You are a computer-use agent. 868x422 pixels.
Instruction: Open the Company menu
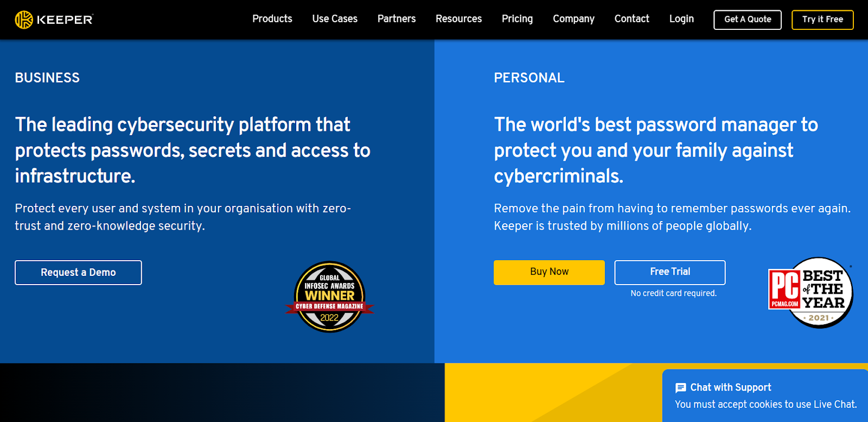tap(573, 19)
